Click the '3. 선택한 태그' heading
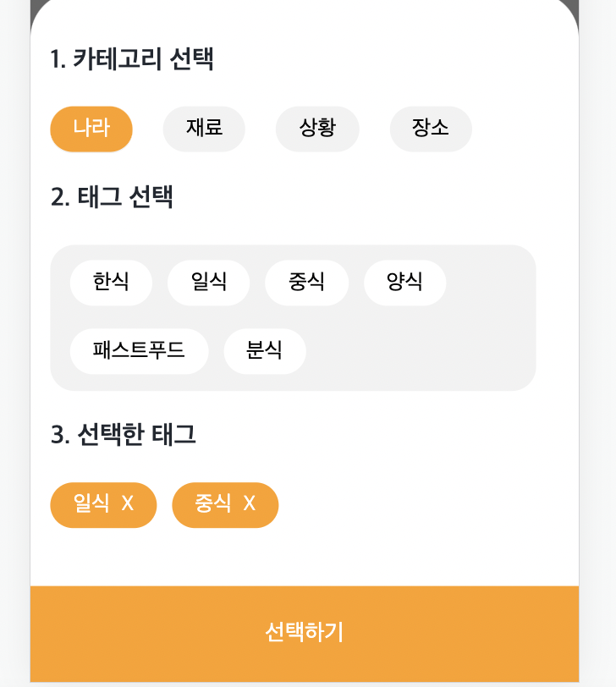The width and height of the screenshot is (616, 687). (124, 435)
